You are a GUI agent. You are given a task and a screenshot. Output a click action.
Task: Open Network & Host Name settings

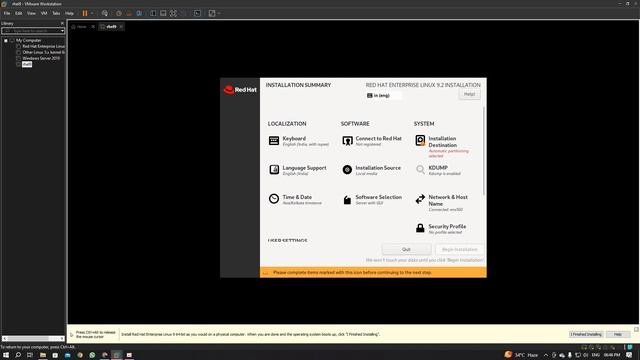point(442,203)
